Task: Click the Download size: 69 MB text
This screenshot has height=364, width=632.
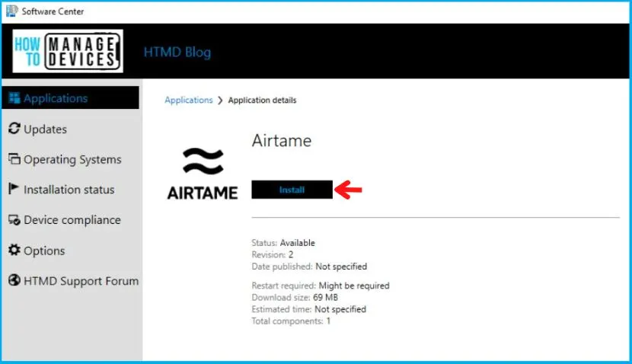Action: (295, 297)
